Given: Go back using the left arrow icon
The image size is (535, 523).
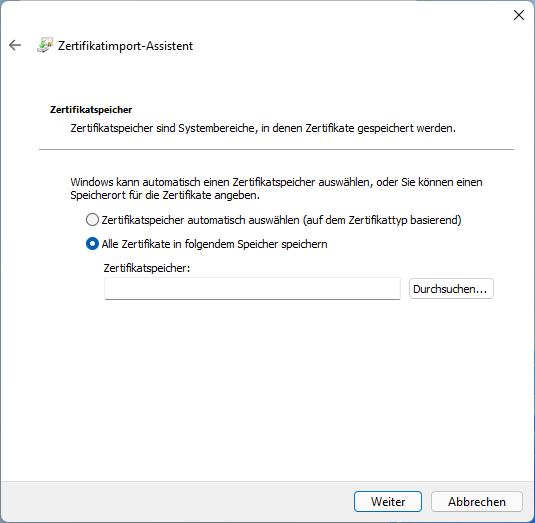Looking at the screenshot, I should tap(15, 45).
